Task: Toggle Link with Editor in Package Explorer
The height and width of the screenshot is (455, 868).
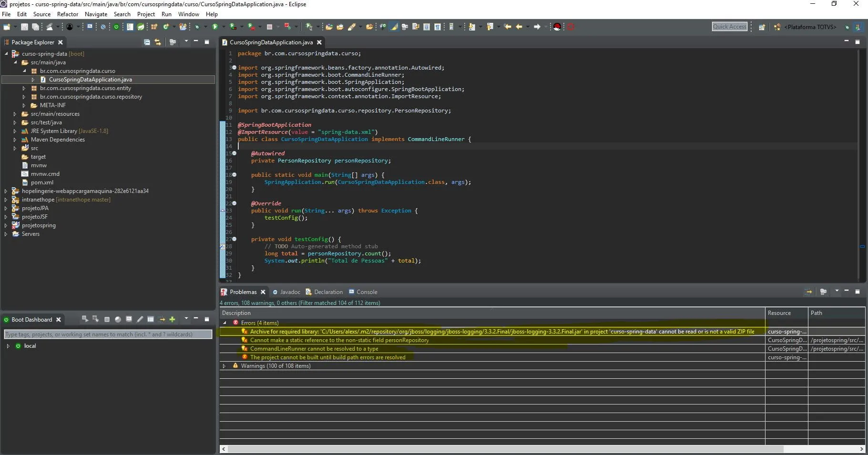Action: (158, 42)
